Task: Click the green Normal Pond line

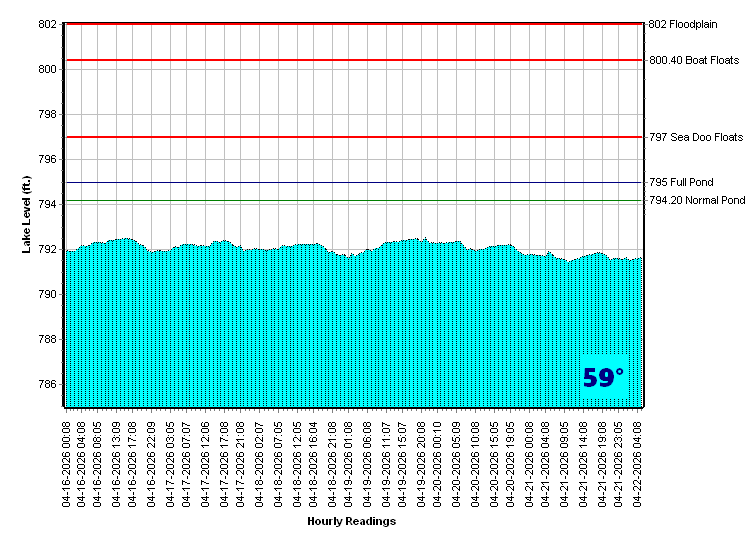Action: pyautogui.click(x=350, y=201)
